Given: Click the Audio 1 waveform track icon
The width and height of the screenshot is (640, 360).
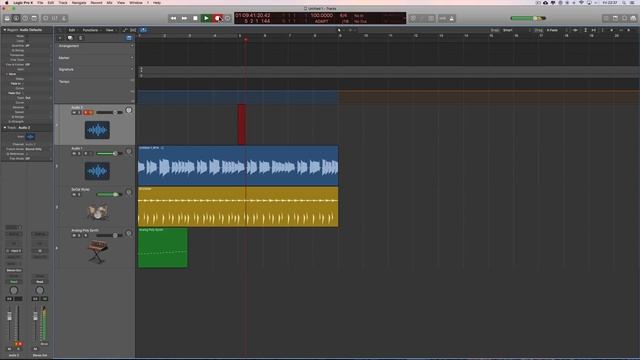Looking at the screenshot, I should click(97, 171).
